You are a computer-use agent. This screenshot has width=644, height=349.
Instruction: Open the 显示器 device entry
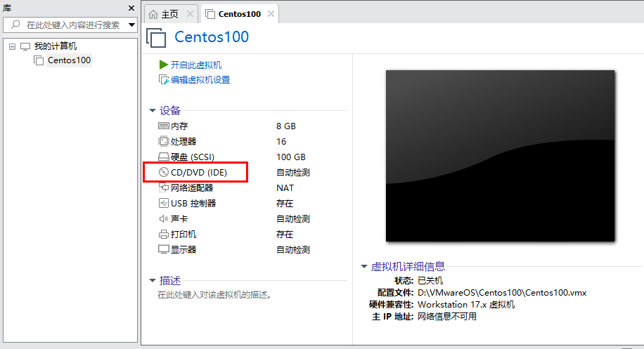pyautogui.click(x=183, y=249)
